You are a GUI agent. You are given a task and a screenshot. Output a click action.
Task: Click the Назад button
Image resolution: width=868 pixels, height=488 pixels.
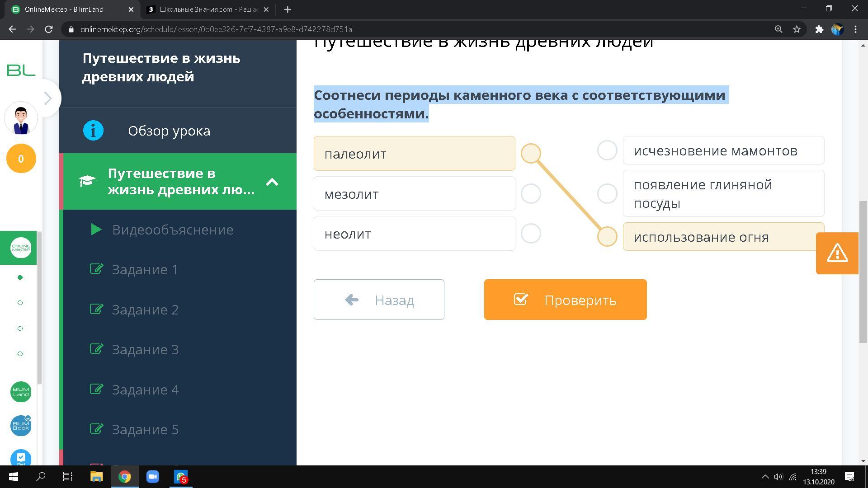pos(379,300)
